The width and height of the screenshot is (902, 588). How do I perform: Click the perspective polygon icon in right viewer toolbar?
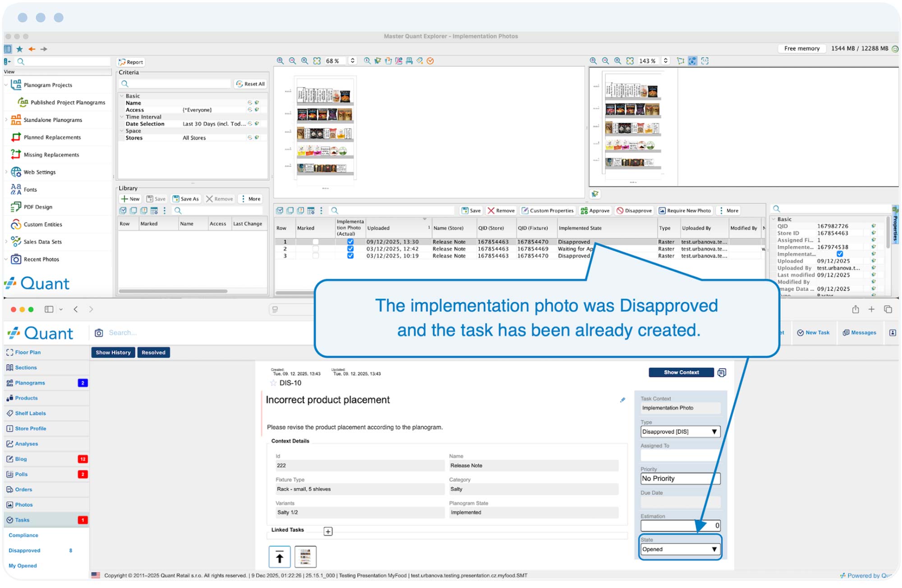681,61
